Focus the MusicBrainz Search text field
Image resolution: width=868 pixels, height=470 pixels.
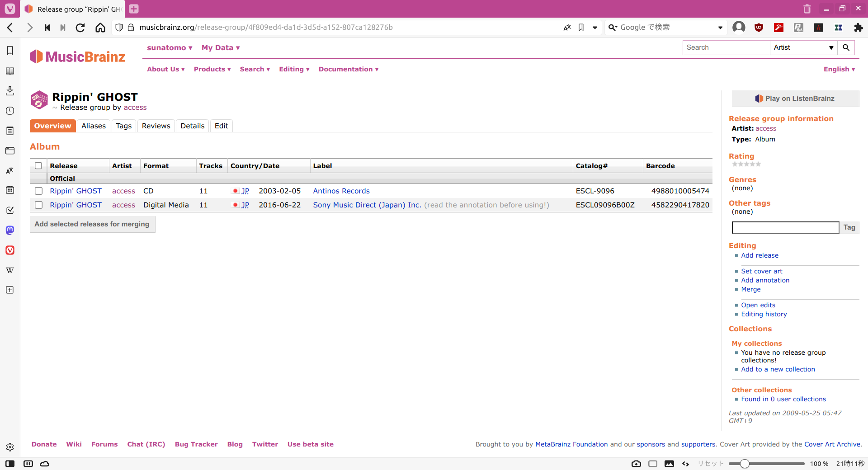point(726,47)
